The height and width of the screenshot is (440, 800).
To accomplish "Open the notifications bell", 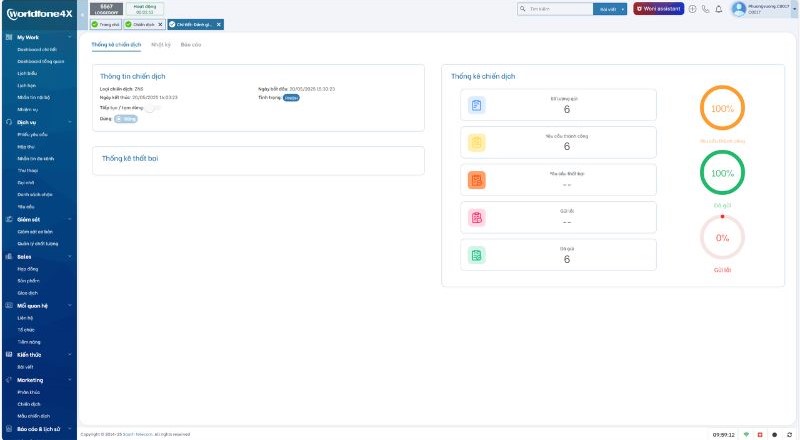I will click(719, 9).
